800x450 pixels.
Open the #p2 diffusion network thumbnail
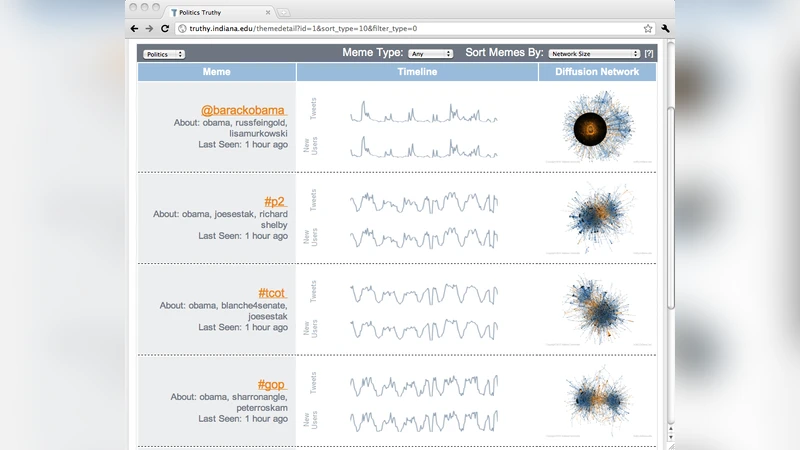point(598,218)
